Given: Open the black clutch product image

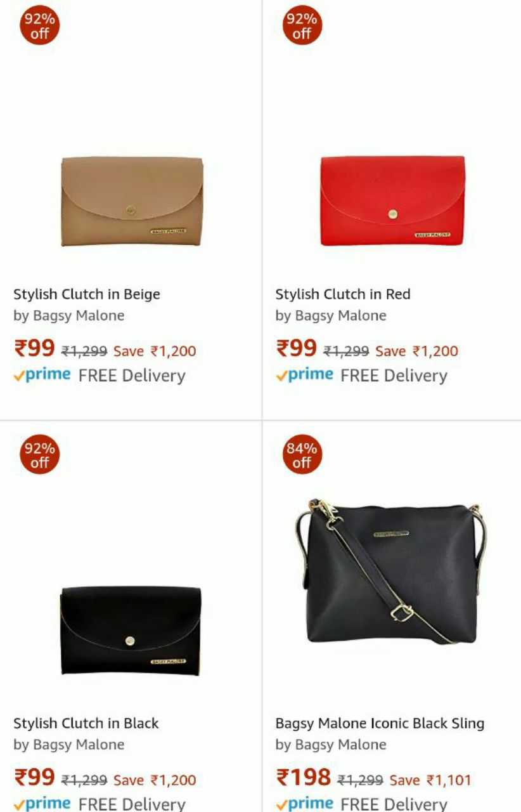Looking at the screenshot, I should [x=131, y=630].
